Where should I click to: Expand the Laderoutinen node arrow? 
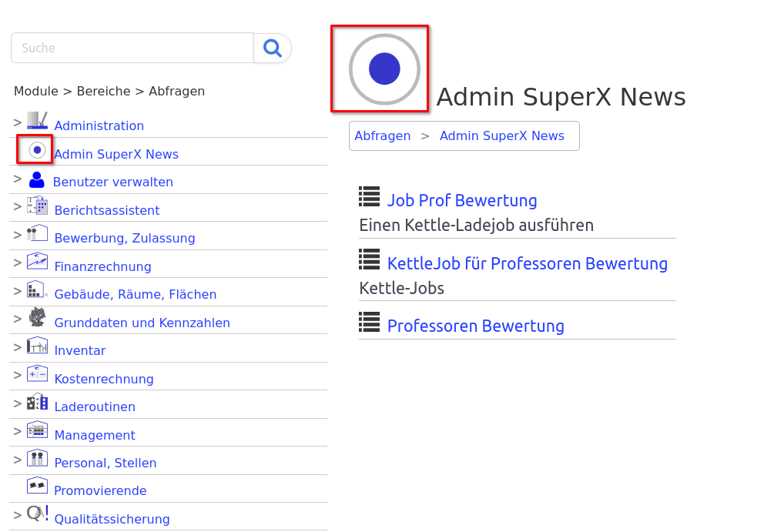[18, 403]
